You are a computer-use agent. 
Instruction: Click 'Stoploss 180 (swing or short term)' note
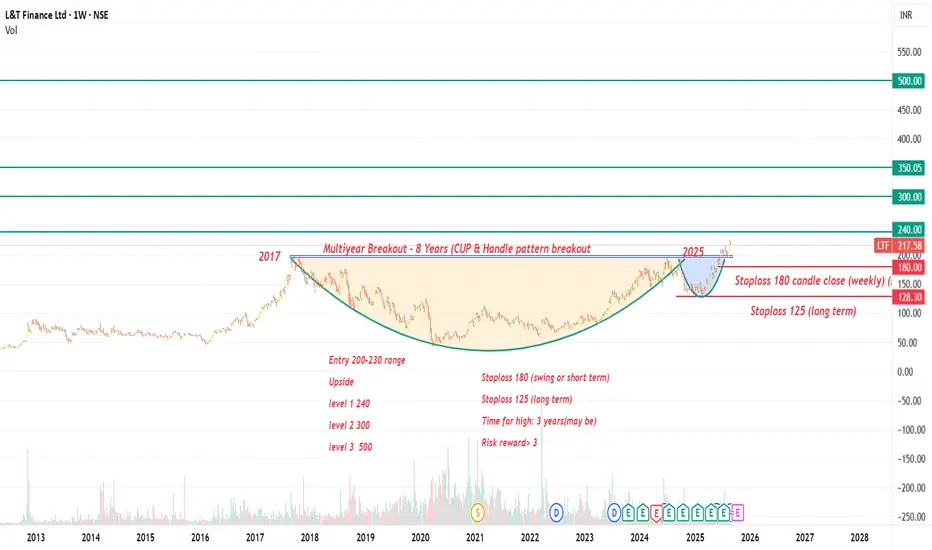(545, 378)
